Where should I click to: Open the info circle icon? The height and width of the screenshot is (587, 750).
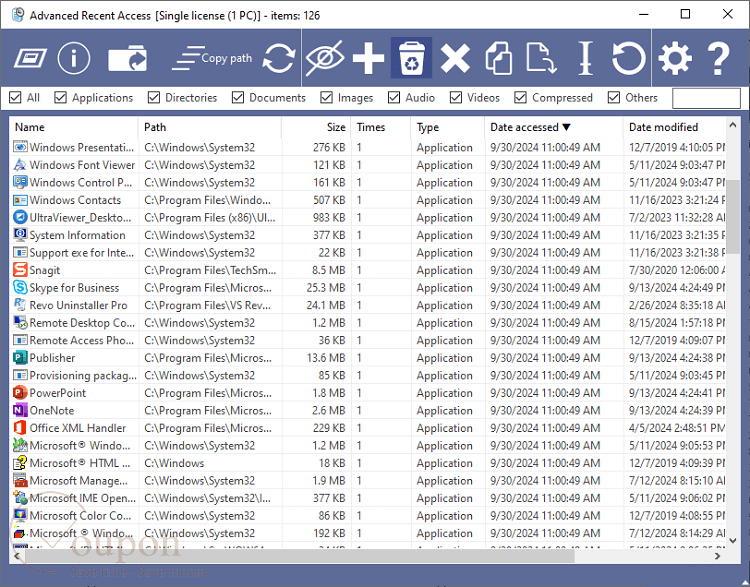pyautogui.click(x=74, y=58)
